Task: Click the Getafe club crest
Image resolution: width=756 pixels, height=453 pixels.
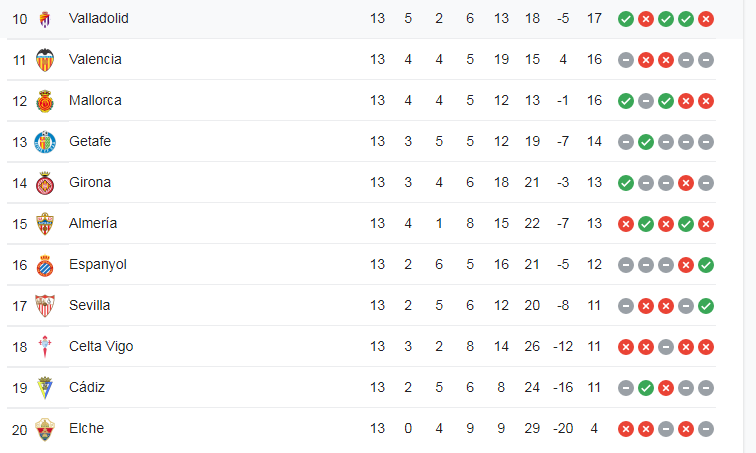Action: (45, 142)
